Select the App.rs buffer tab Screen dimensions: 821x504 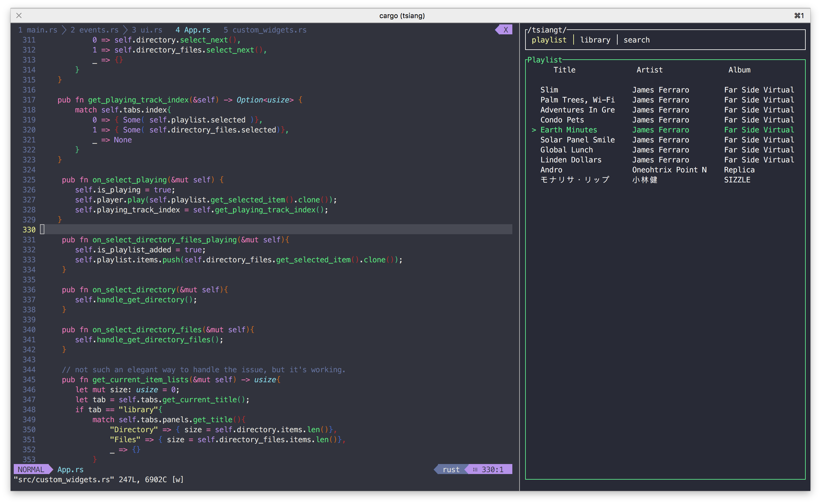193,30
